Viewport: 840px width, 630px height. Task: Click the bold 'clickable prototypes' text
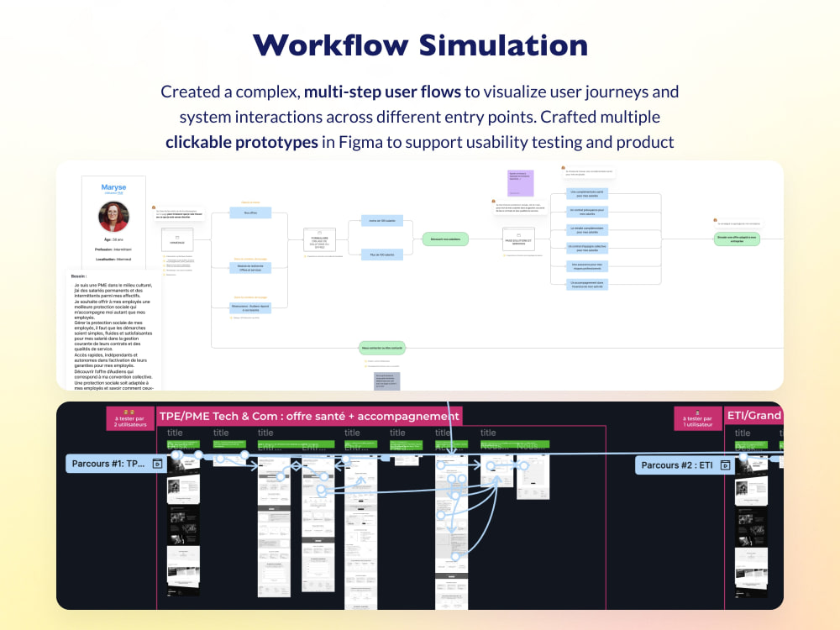[x=242, y=142]
